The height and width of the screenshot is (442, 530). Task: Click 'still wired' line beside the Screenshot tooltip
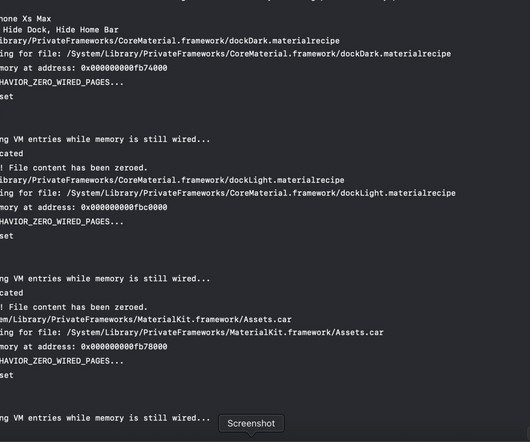(105, 418)
